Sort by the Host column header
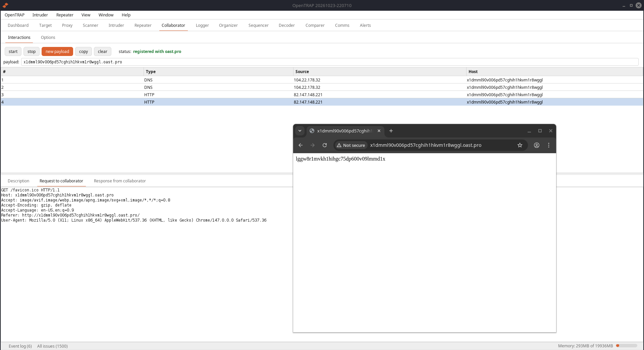Image resolution: width=644 pixels, height=350 pixels. tap(554, 71)
